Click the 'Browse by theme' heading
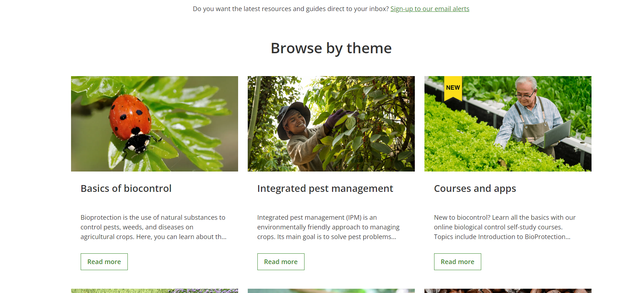Screen dimensions: 644x293 point(331,48)
